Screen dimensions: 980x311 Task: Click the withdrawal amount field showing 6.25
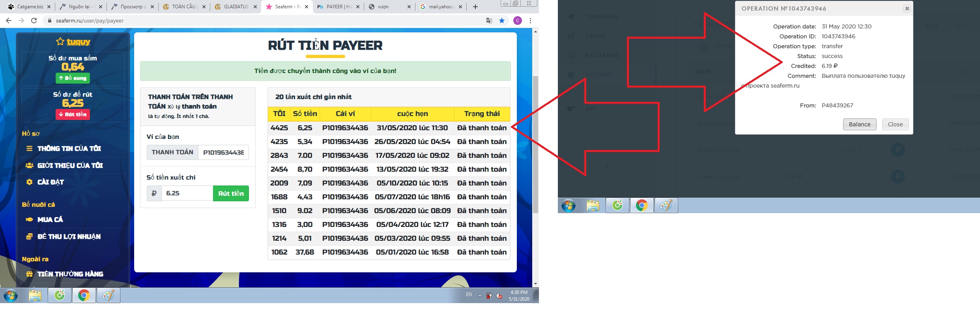pyautogui.click(x=187, y=193)
